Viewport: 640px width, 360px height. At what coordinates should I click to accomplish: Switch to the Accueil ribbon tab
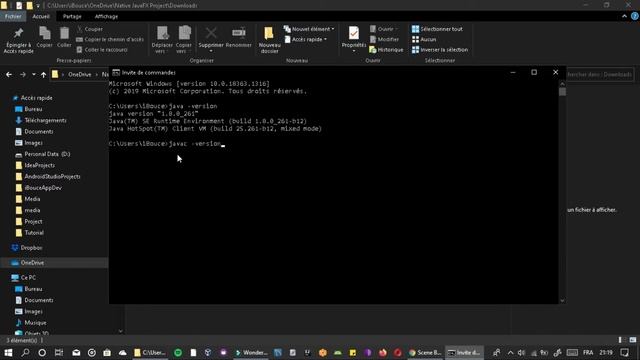tap(41, 16)
